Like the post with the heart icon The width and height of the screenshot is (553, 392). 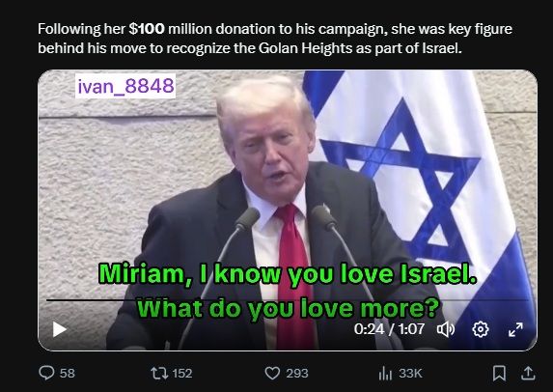click(x=272, y=374)
